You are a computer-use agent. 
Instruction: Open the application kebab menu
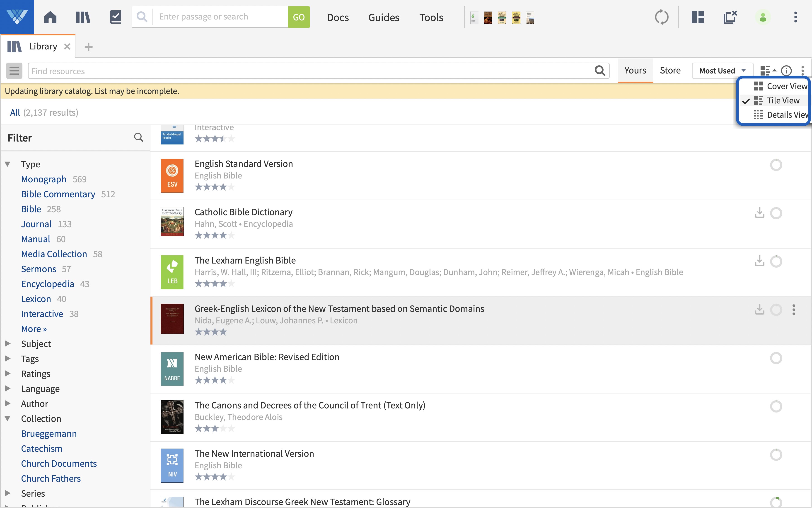(x=795, y=17)
